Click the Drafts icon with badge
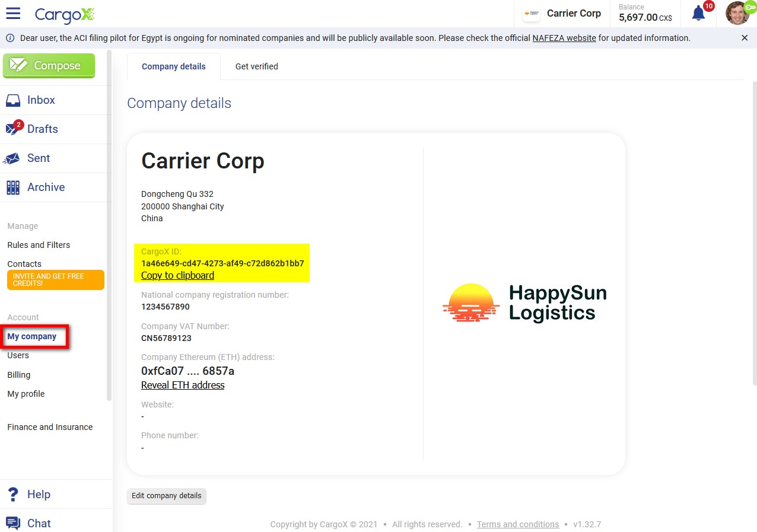 pos(14,128)
